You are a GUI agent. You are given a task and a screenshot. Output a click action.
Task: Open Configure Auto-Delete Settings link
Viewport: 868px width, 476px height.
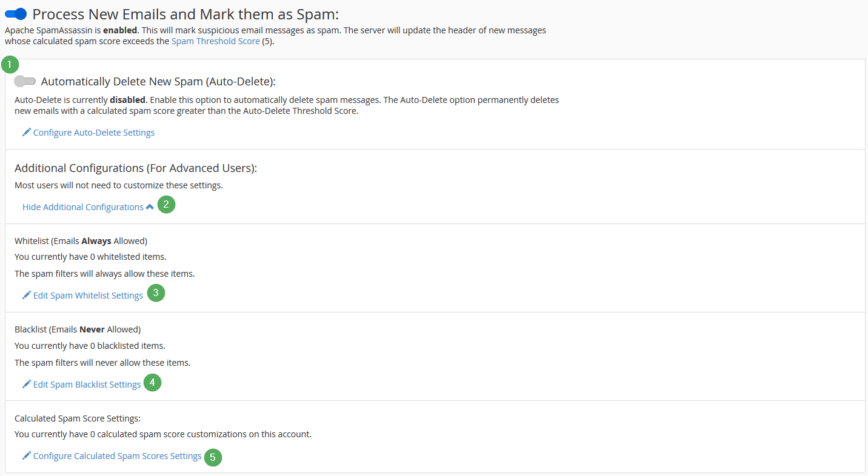click(94, 133)
